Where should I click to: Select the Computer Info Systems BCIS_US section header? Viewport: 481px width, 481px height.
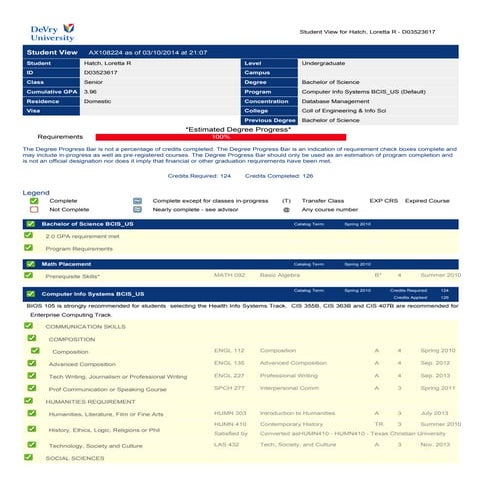(x=240, y=294)
